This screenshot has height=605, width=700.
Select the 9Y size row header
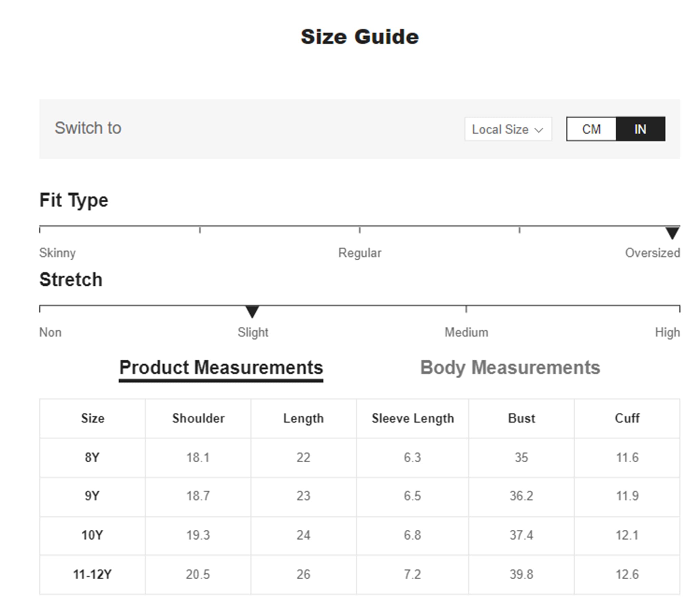(x=92, y=496)
